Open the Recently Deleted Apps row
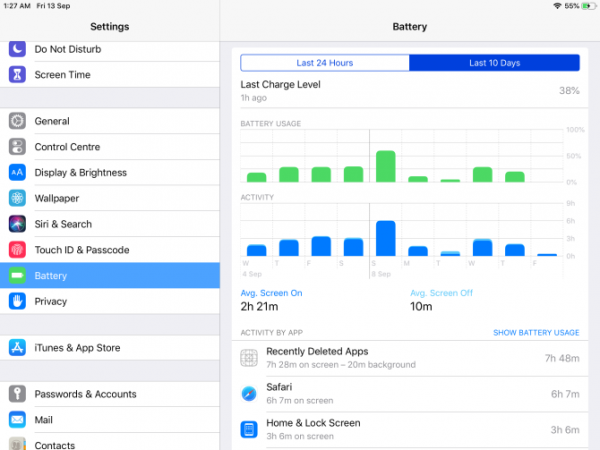The image size is (600, 450). coord(410,358)
